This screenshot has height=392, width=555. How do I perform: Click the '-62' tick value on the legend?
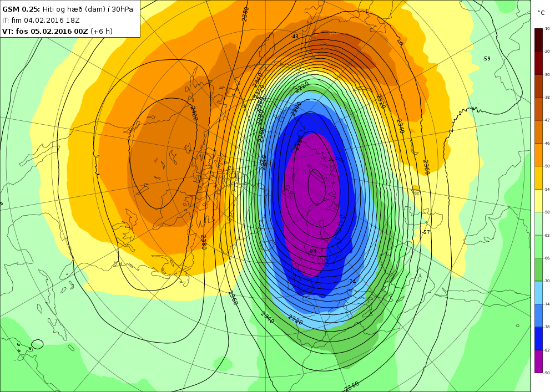(547, 235)
